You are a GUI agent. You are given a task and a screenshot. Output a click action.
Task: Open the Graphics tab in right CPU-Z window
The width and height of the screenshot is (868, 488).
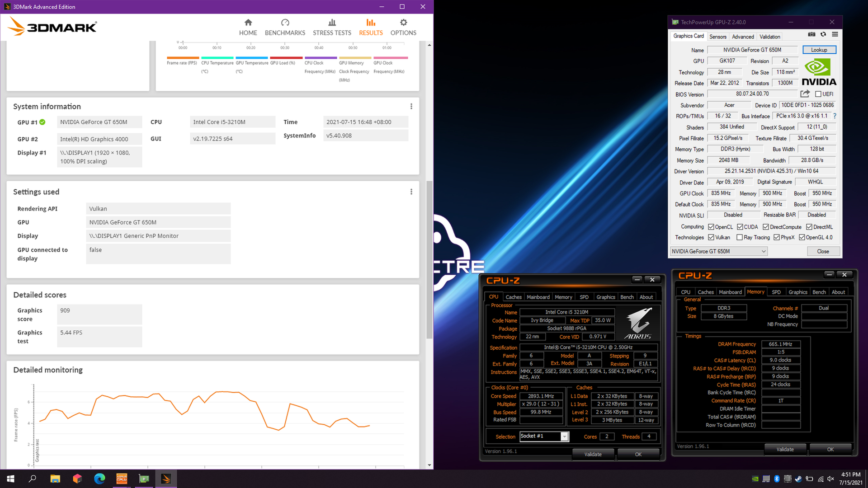click(797, 292)
